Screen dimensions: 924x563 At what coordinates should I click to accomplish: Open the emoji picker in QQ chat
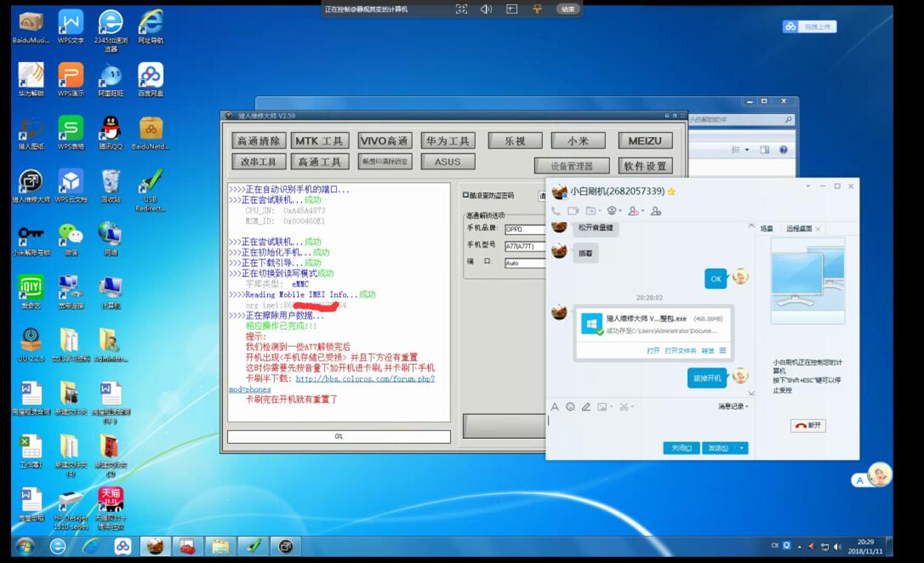click(570, 407)
